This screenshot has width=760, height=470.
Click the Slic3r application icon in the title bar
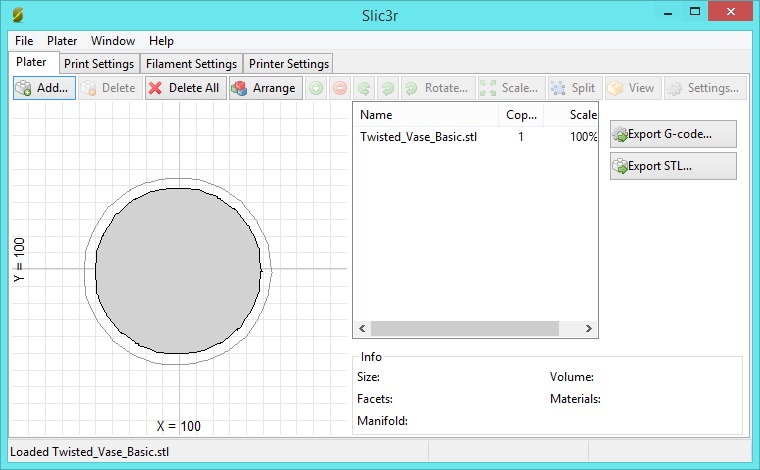coord(18,15)
